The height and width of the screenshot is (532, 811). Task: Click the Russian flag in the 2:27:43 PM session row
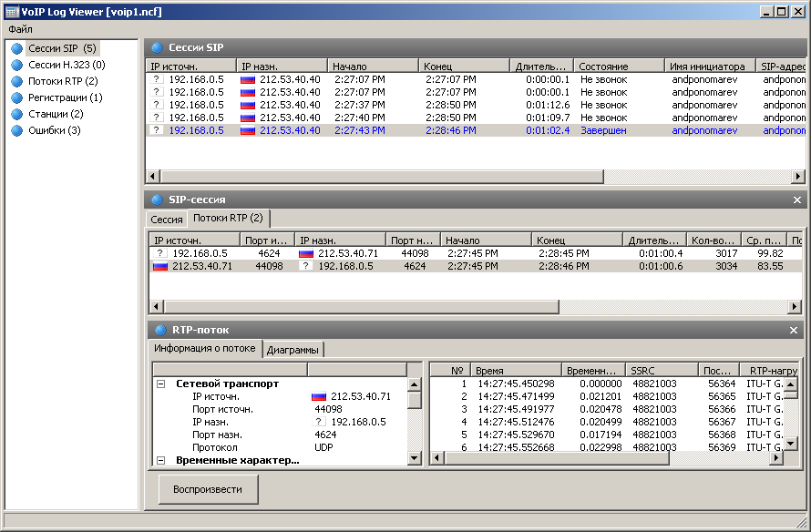[248, 131]
